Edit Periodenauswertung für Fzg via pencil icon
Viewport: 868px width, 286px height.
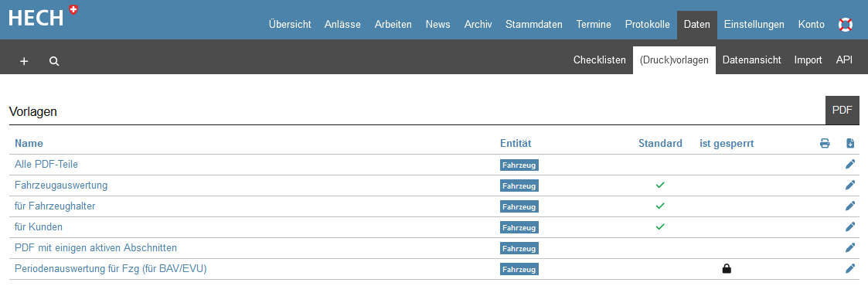point(850,269)
